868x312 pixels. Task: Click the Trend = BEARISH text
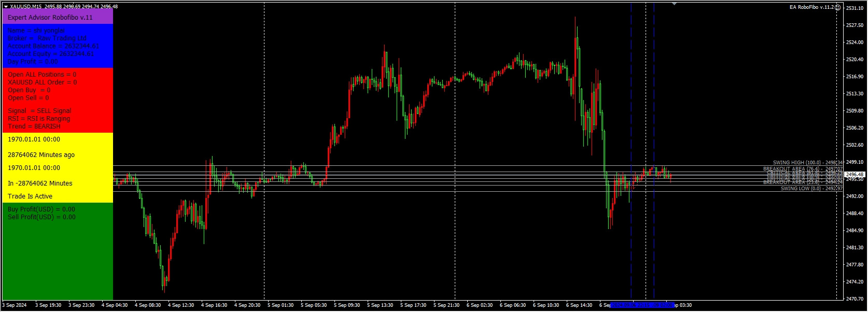[34, 126]
